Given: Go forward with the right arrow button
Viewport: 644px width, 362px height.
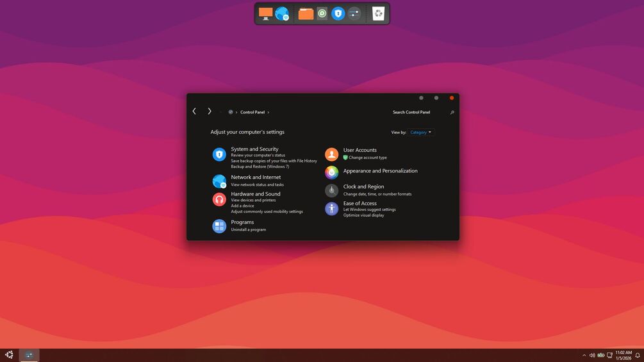Looking at the screenshot, I should tap(210, 111).
